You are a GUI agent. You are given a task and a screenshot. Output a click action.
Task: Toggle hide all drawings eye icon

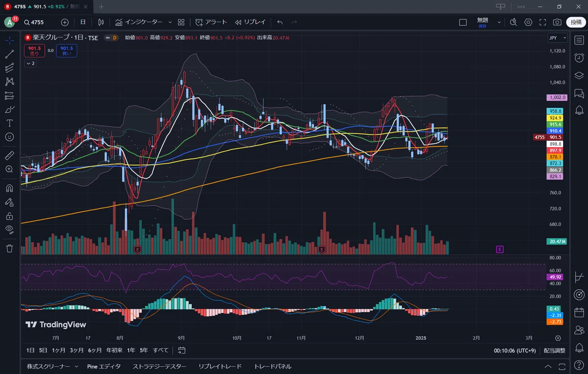point(9,229)
